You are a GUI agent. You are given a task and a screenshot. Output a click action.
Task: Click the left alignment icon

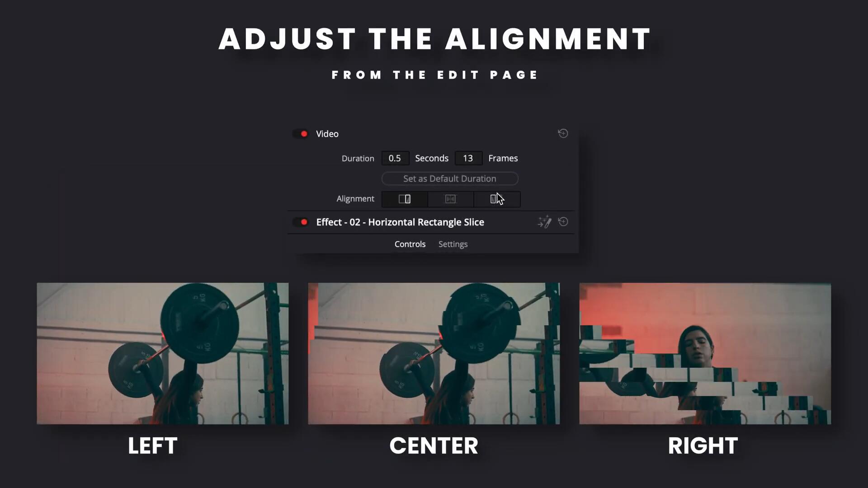[x=405, y=198]
